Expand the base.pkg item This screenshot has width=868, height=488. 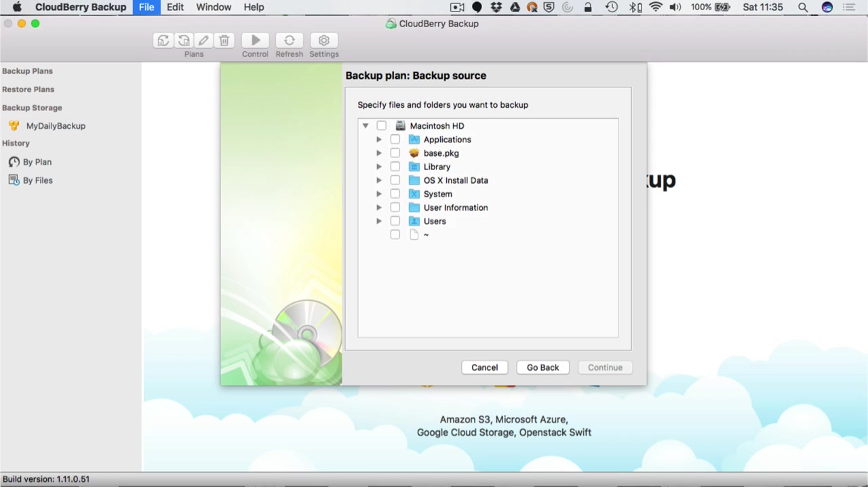(x=379, y=153)
